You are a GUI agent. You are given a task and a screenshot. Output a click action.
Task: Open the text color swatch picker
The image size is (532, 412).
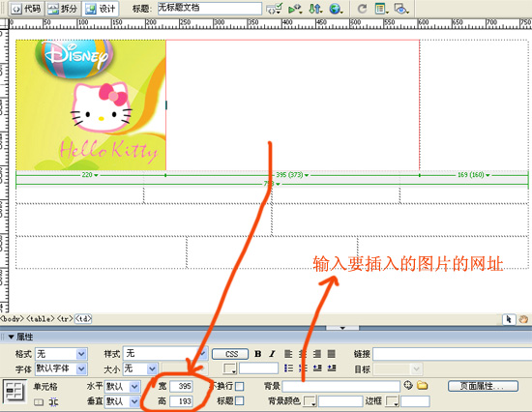tap(230, 368)
